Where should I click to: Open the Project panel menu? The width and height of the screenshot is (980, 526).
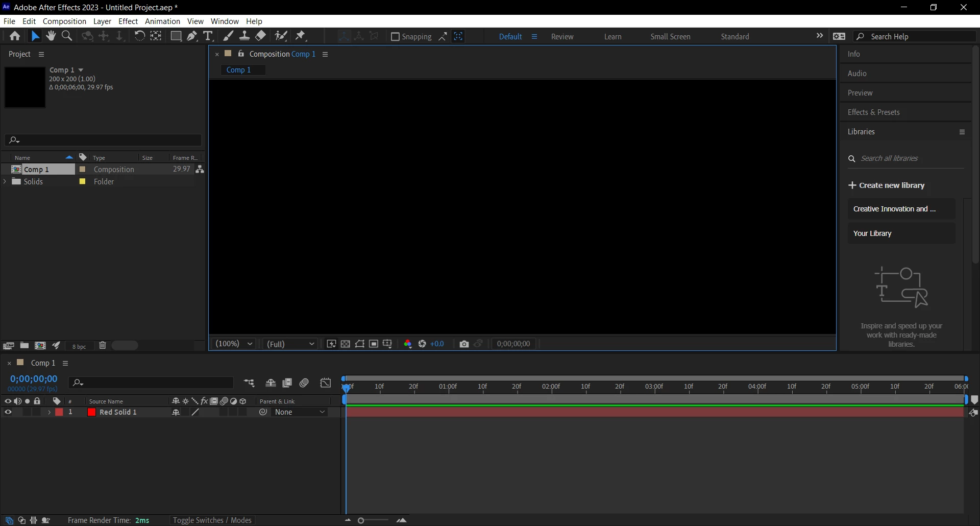[x=41, y=54]
